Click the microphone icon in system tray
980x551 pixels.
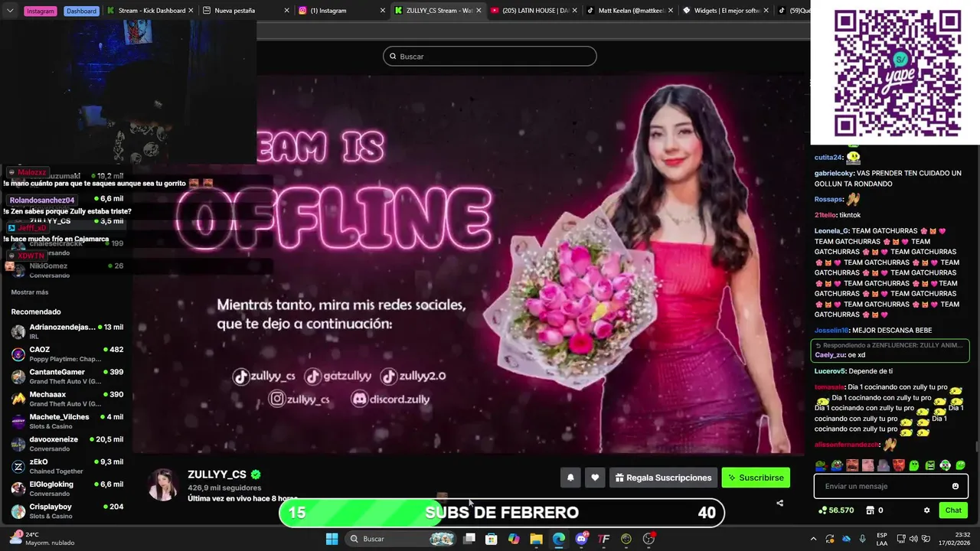863,539
